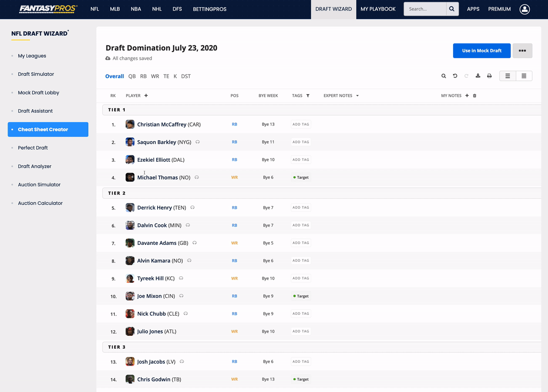Add tag for Saquon Barkley
This screenshot has height=392, width=548.
click(x=301, y=142)
